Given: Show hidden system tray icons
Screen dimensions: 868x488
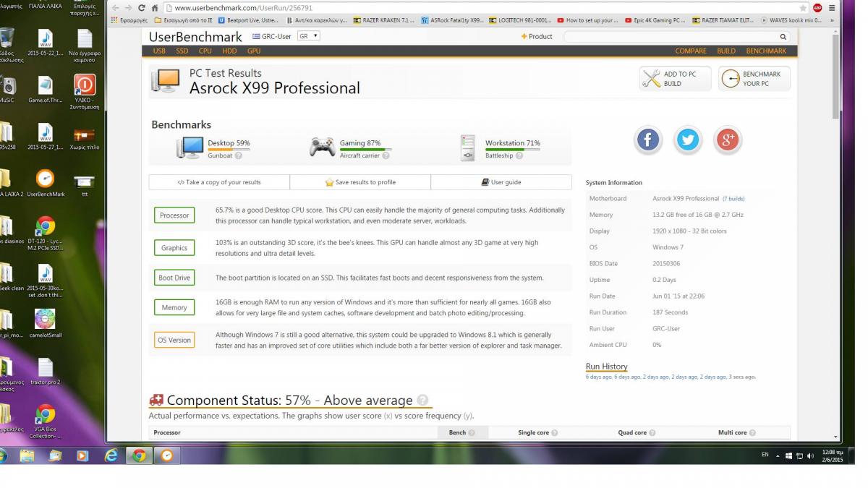Looking at the screenshot, I should pos(778,455).
